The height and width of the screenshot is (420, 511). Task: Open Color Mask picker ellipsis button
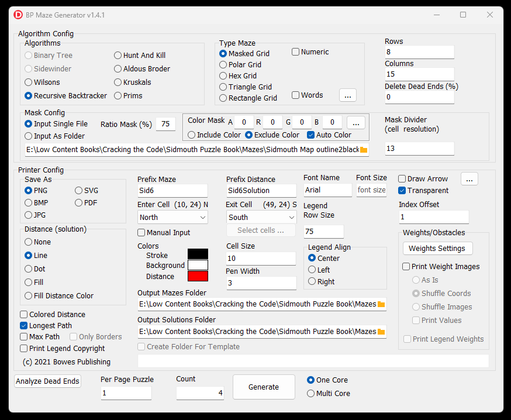click(x=356, y=122)
